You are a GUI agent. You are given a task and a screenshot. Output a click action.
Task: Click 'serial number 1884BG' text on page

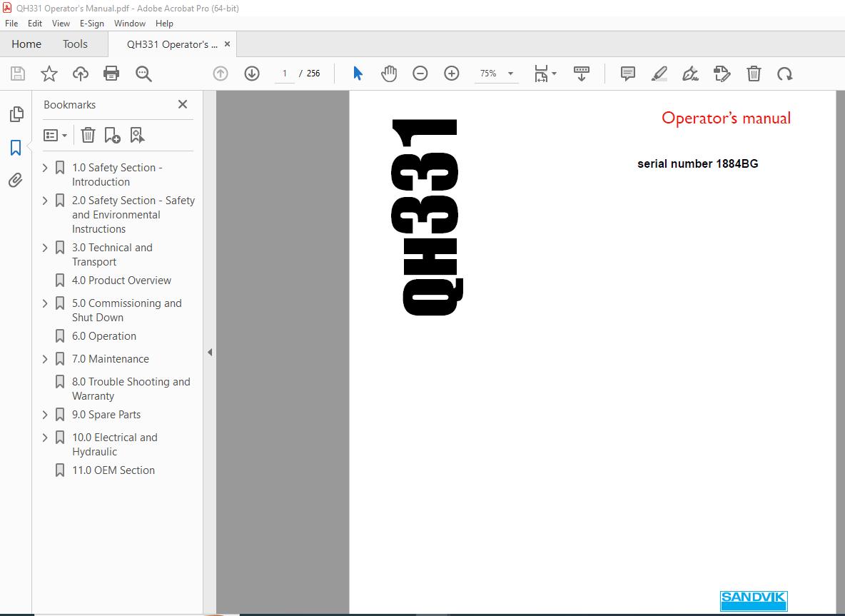697,164
